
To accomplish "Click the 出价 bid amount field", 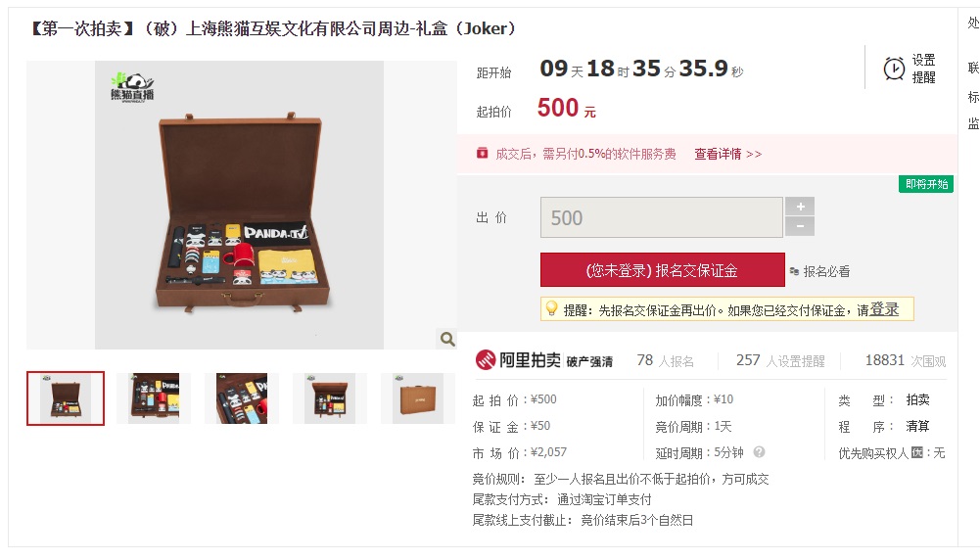I will tap(661, 217).
